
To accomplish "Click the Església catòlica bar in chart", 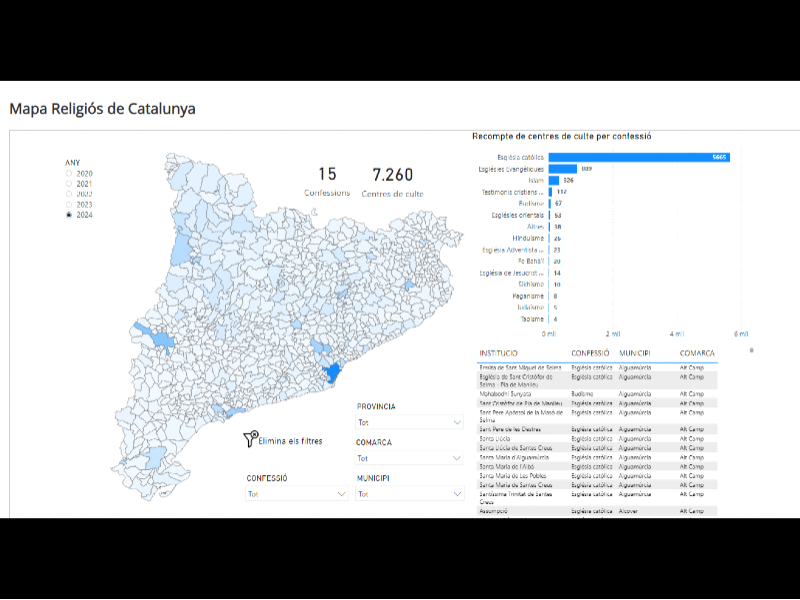I will 638,157.
